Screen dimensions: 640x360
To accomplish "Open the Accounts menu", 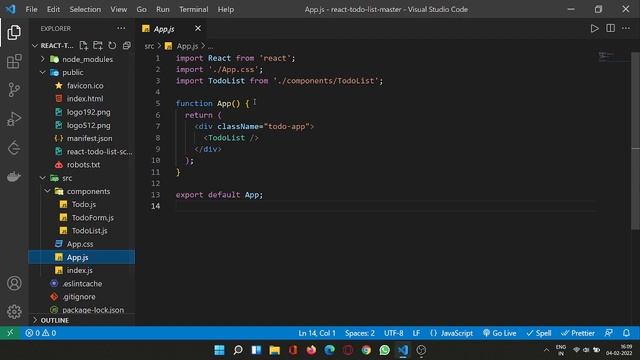I will click(14, 283).
